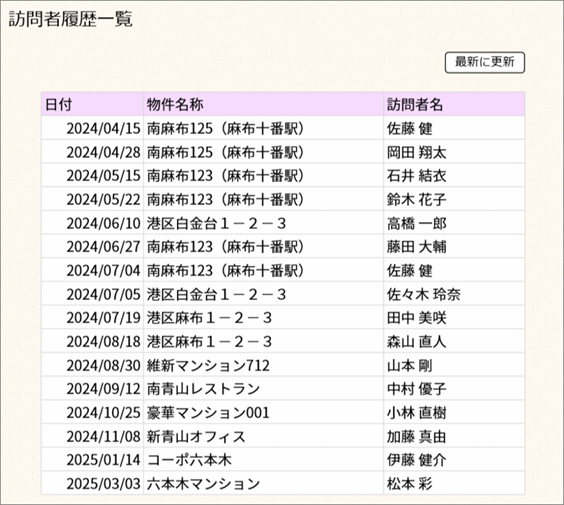564x505 pixels.
Task: Click the 物件名称 column header
Action: coord(263,104)
